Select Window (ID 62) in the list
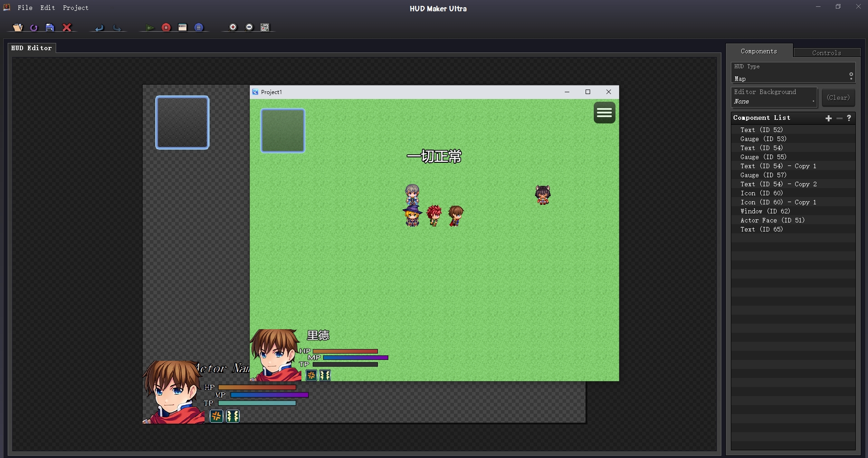 [793, 211]
